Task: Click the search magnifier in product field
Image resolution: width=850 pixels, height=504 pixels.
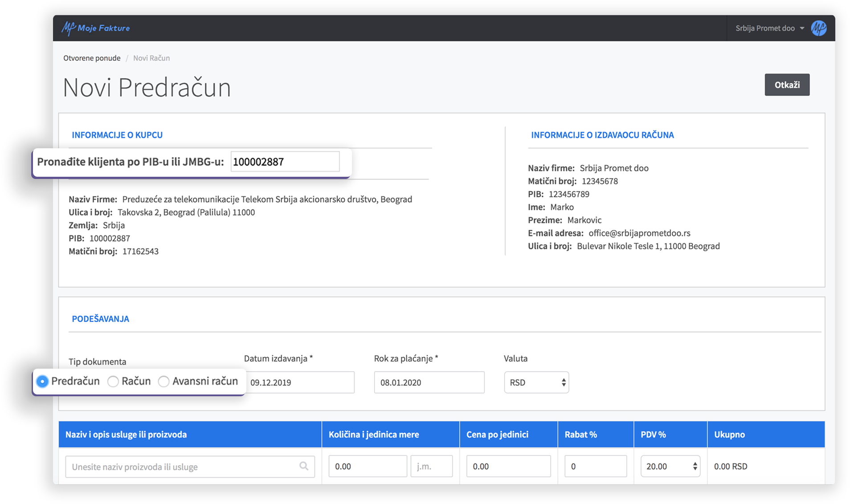Action: tap(304, 466)
